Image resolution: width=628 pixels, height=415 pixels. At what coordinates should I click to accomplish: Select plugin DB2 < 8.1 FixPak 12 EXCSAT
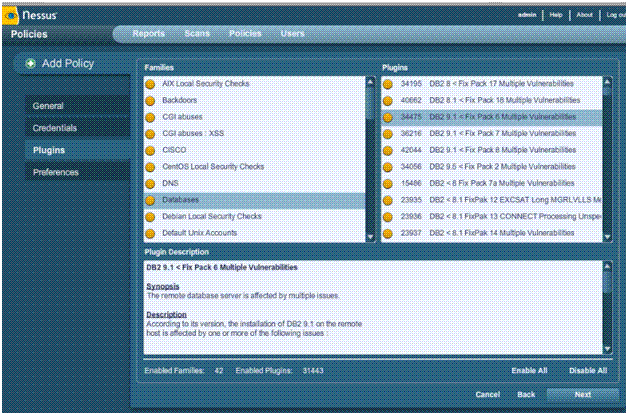492,200
